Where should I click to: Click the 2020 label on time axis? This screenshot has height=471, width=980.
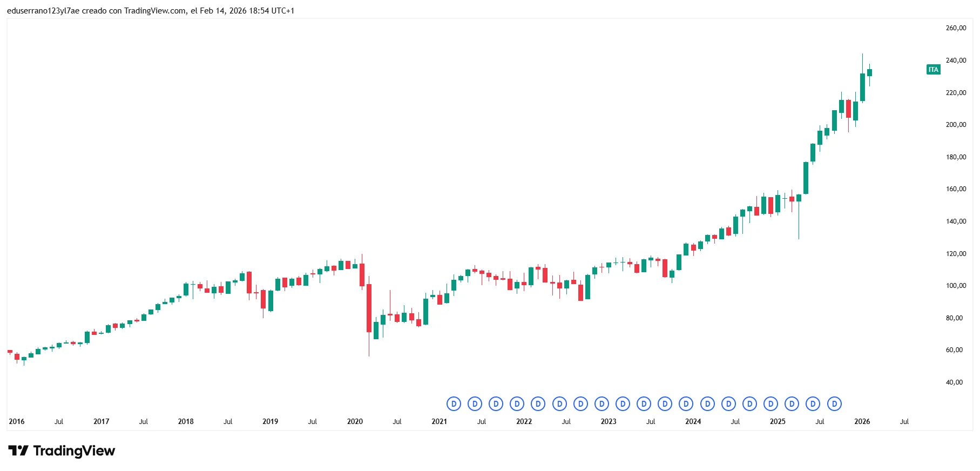(x=355, y=422)
